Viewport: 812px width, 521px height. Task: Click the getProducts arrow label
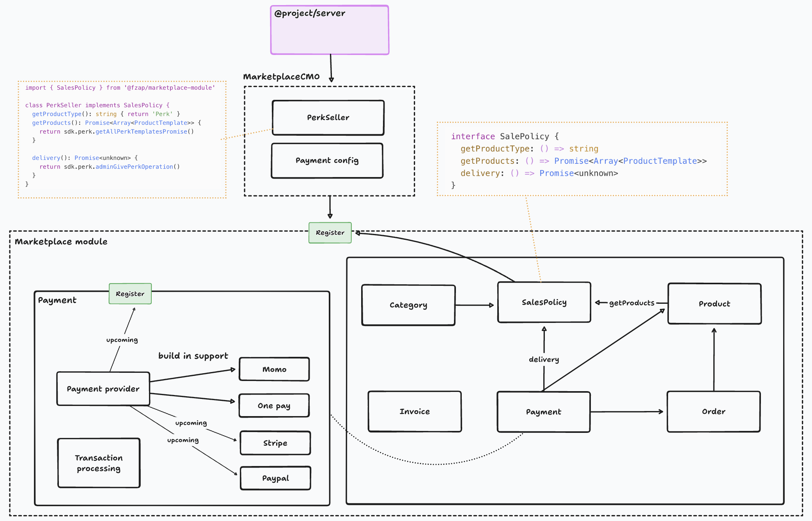632,303
